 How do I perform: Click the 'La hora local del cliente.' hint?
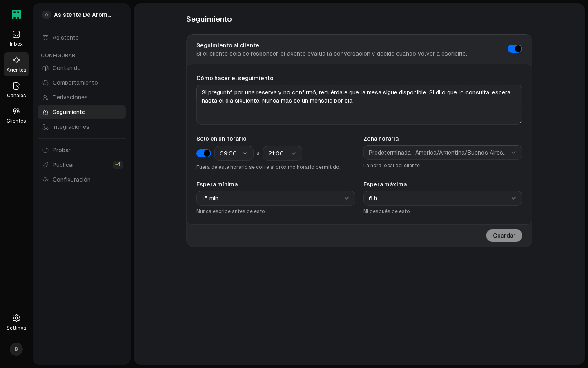click(x=392, y=166)
